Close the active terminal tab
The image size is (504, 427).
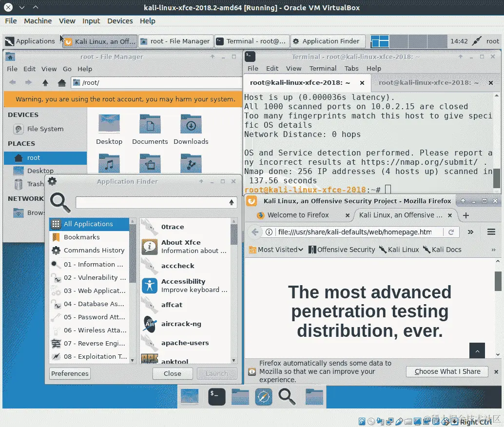[362, 83]
